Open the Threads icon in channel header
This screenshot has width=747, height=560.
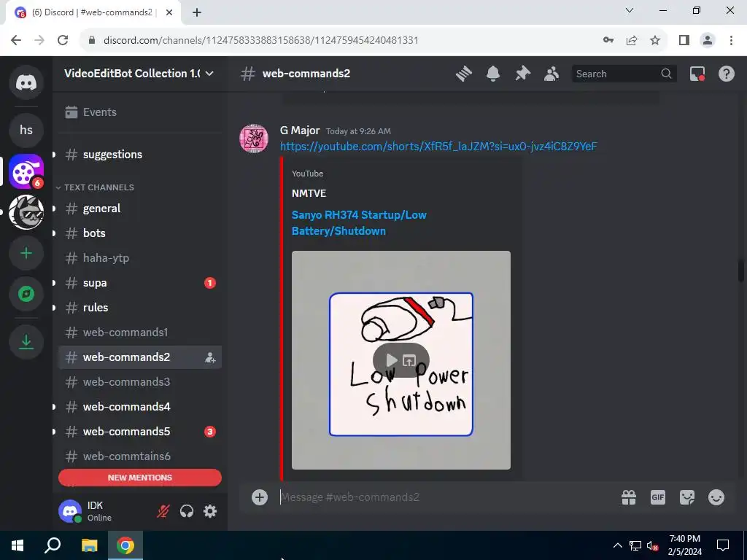(x=463, y=74)
